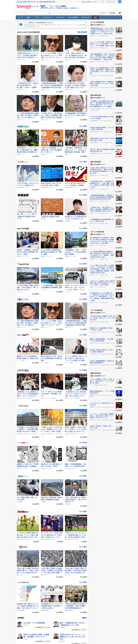This screenshot has height=644, width=138.
Task: Switch to the エキスパート tab
Action: [48, 17]
